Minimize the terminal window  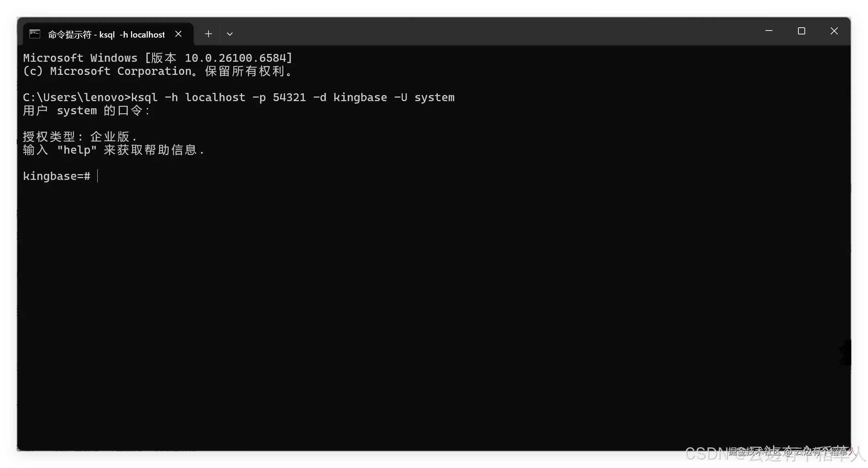(x=769, y=31)
